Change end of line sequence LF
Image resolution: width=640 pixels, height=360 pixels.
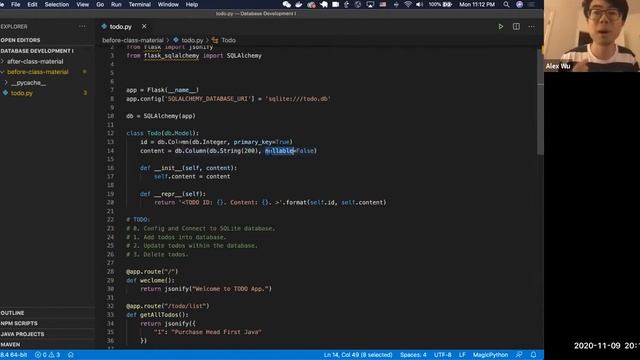[x=462, y=355]
